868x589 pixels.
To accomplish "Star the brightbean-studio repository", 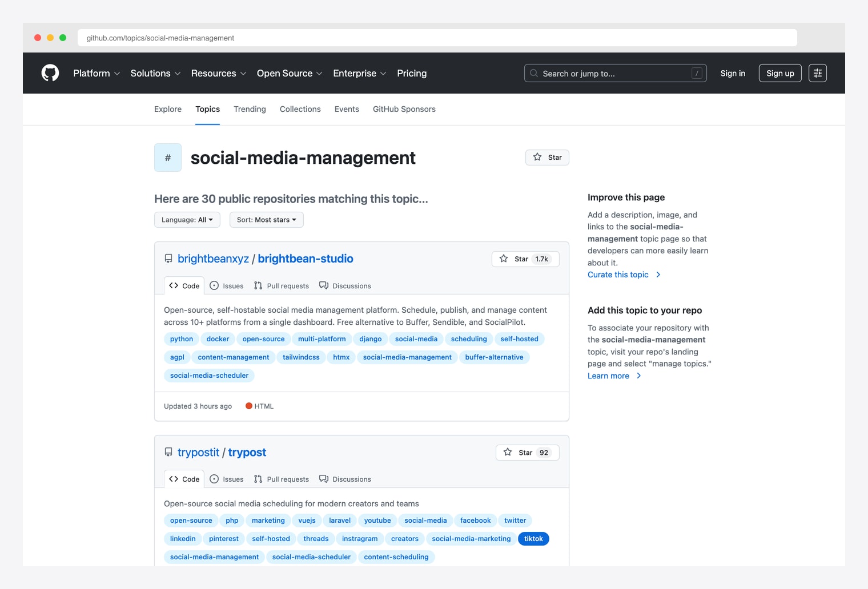I will (525, 259).
